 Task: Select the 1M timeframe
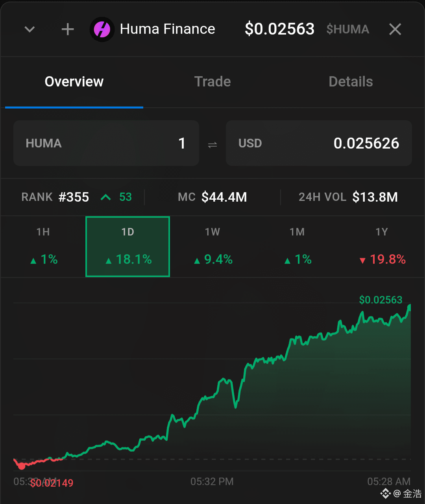[x=297, y=246]
